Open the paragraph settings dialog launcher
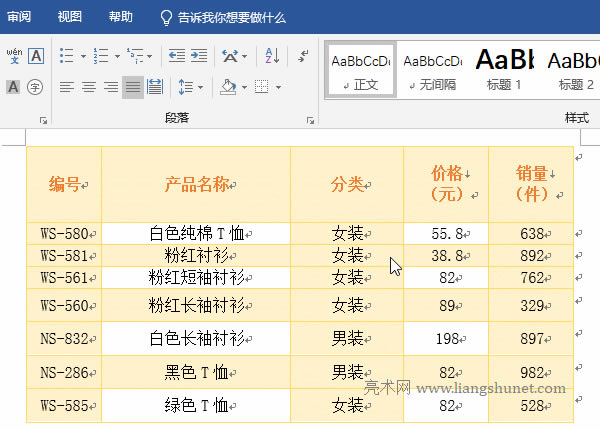The height and width of the screenshot is (430, 600). tap(310, 119)
